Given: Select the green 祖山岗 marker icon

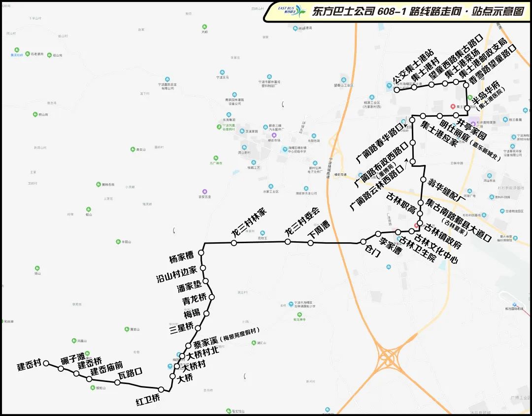Looking at the screenshot, I should point(49,55).
